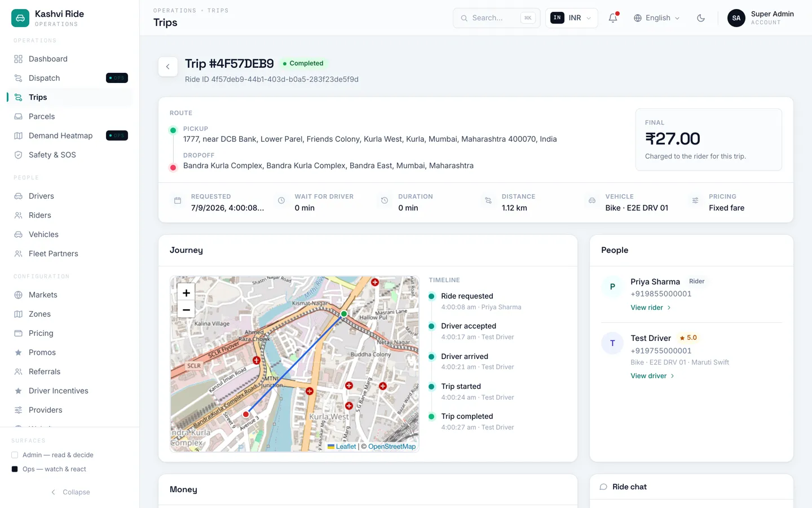Open the notifications bell
812x508 pixels.
(x=613, y=18)
